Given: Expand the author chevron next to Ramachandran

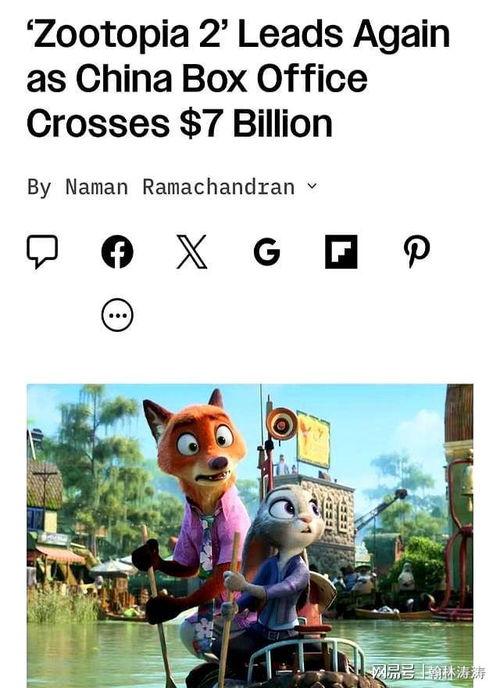Looking at the screenshot, I should tap(312, 186).
